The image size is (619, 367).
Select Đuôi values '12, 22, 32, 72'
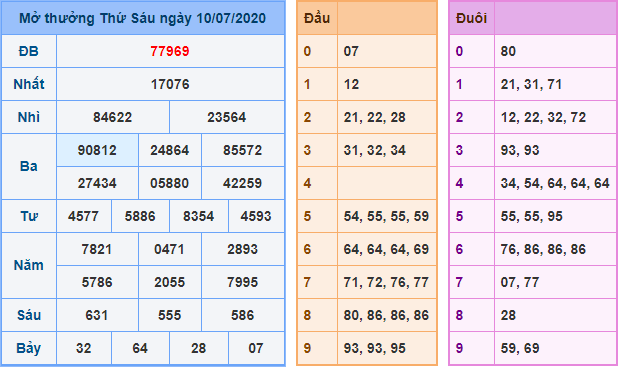543,118
